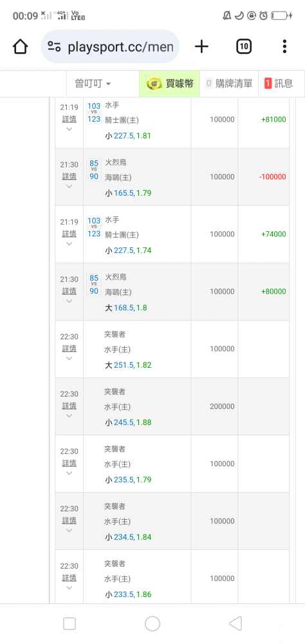Tap the 買噱幣 coin icon
Viewport: 305px width, 644px height.
click(155, 84)
